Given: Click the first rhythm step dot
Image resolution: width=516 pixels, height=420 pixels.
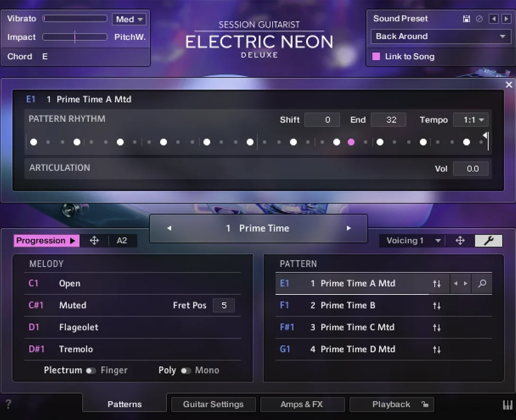Looking at the screenshot, I should [34, 142].
